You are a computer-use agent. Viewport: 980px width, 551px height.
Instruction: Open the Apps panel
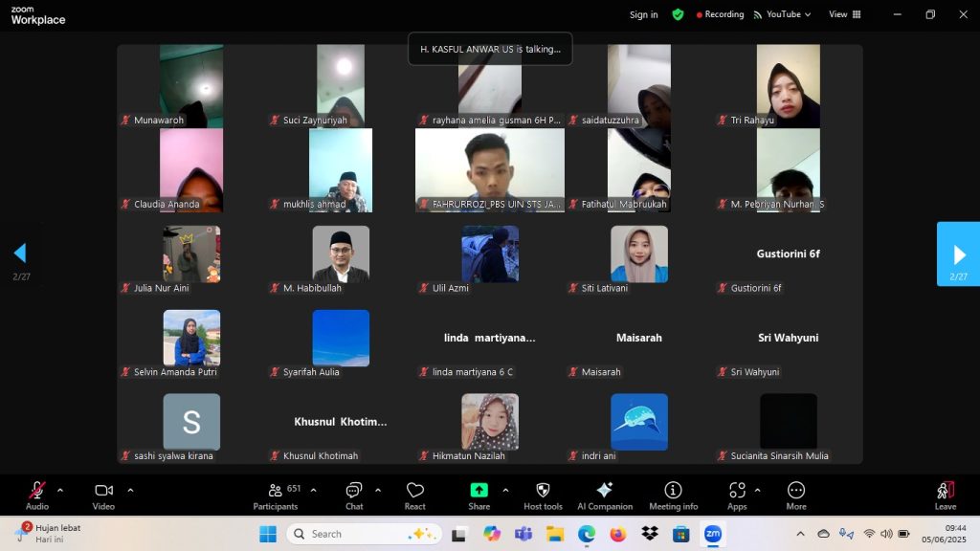click(x=736, y=495)
